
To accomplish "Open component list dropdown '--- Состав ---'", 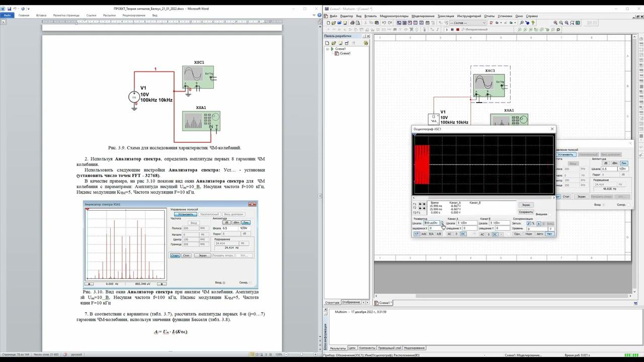I will pos(468,23).
